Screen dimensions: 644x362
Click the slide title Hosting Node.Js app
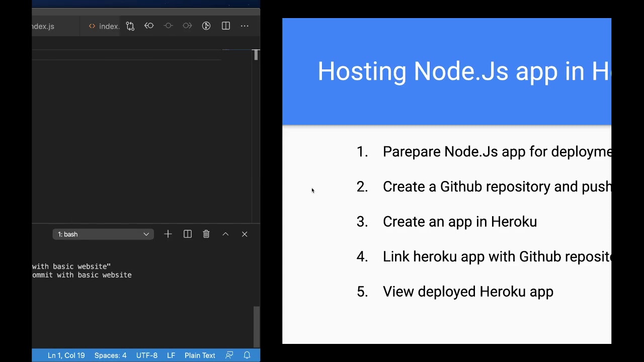(464, 71)
